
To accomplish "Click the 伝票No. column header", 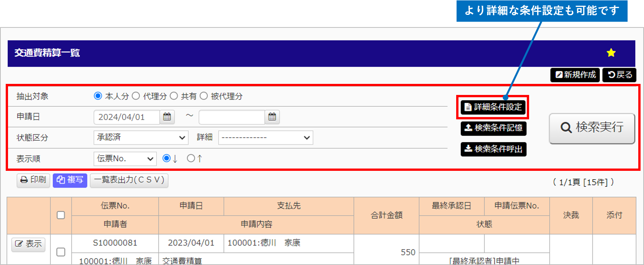I will coord(115,206).
